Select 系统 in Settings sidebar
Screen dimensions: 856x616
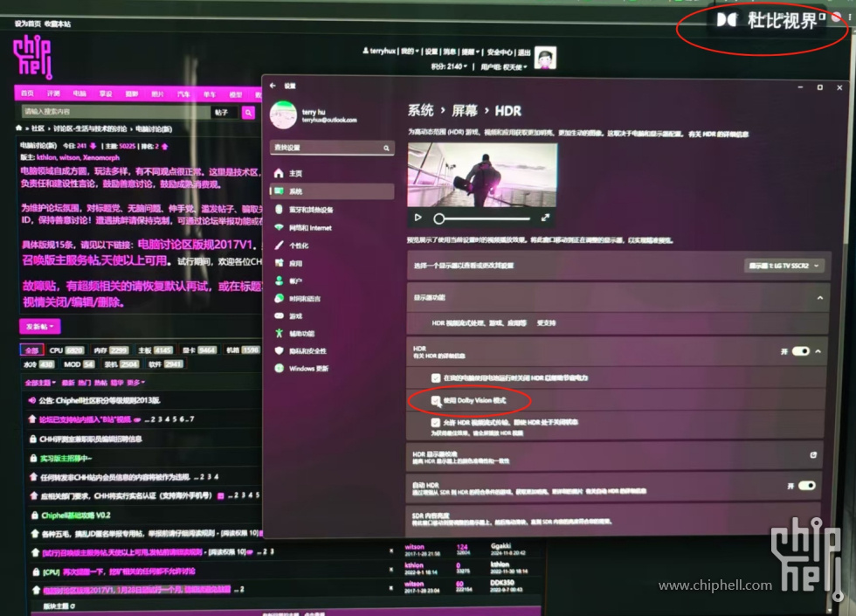tap(332, 191)
